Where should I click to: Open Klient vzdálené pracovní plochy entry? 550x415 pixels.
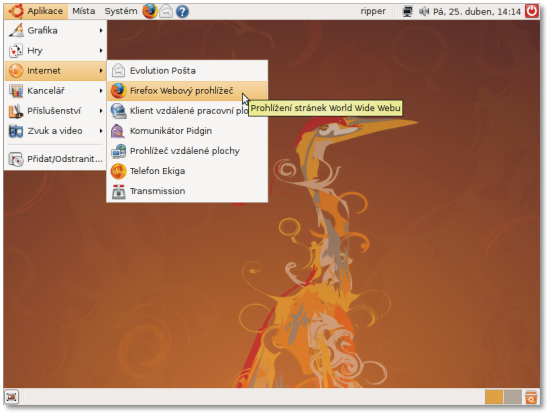point(187,111)
